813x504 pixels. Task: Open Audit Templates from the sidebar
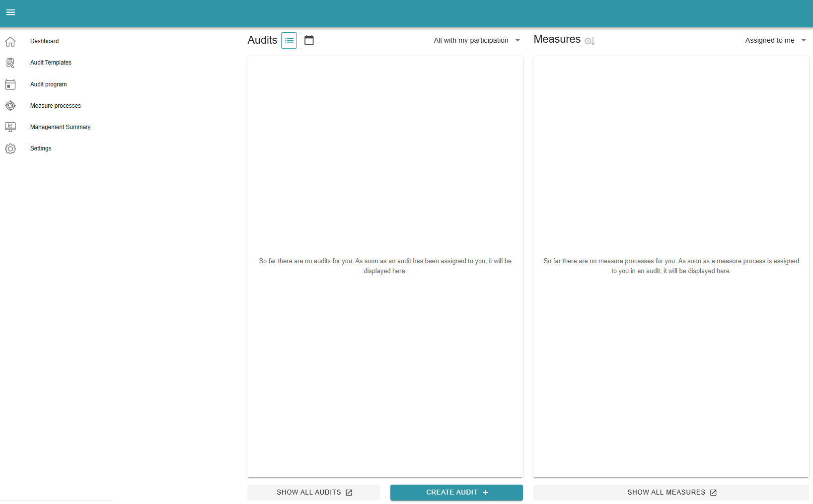[51, 63]
